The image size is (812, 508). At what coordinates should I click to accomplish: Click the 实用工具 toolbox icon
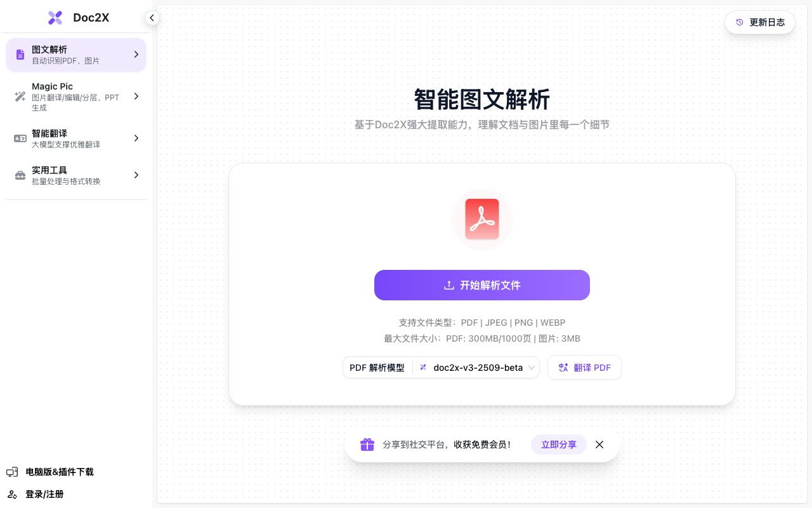(x=20, y=175)
